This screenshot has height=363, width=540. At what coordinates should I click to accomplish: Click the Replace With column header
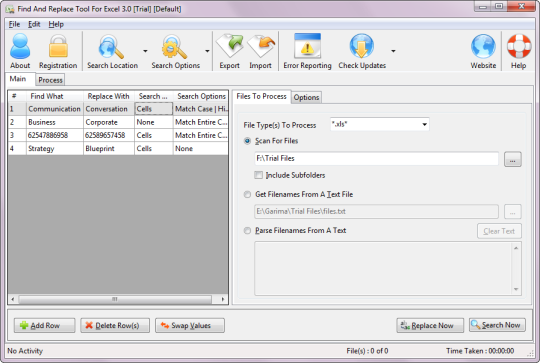tap(108, 96)
